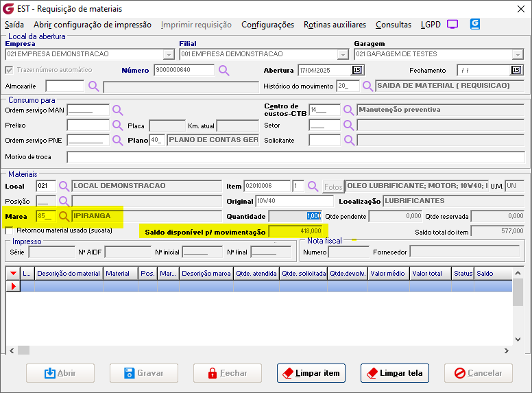532x393 pixels.
Task: Open the Configurações menu
Action: pyautogui.click(x=267, y=25)
